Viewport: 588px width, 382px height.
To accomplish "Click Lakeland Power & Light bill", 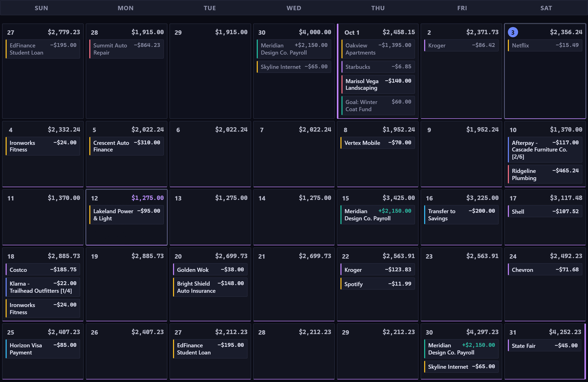I will tap(127, 215).
